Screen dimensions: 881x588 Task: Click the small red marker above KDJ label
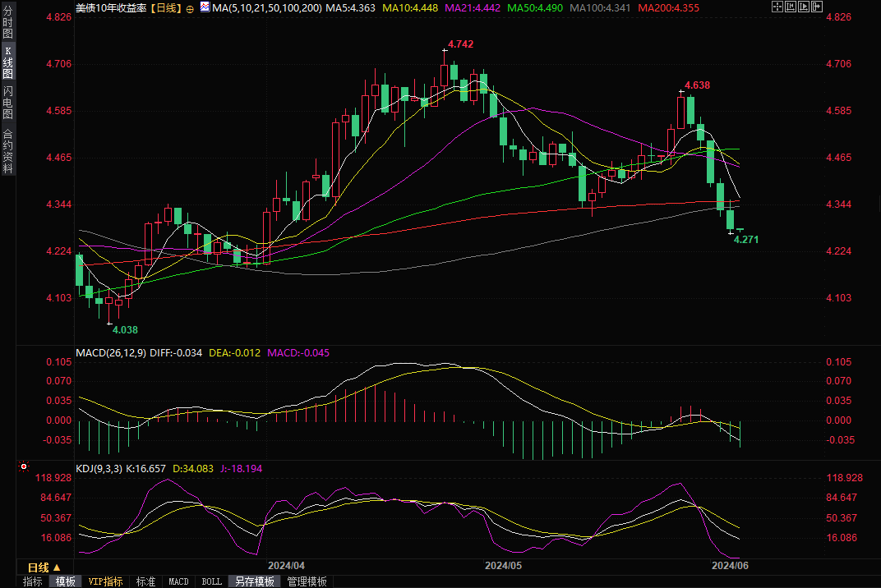tap(25, 466)
